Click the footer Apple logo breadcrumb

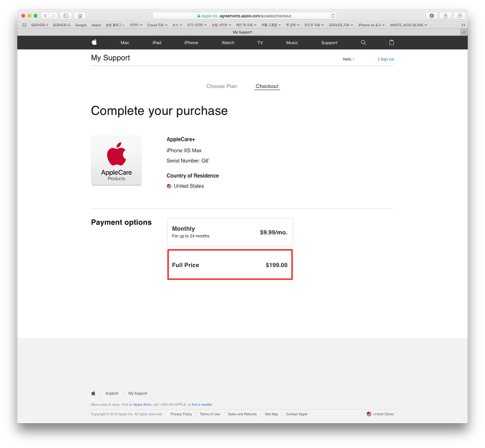[x=94, y=393]
